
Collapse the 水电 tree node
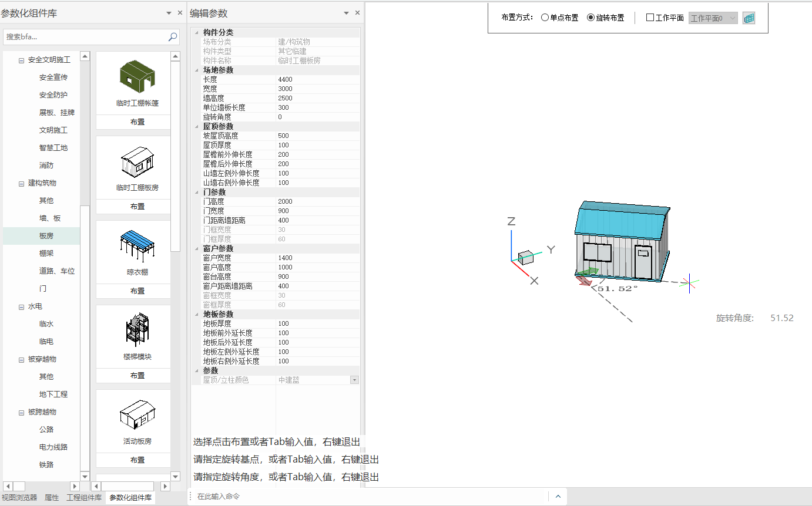[x=22, y=306]
